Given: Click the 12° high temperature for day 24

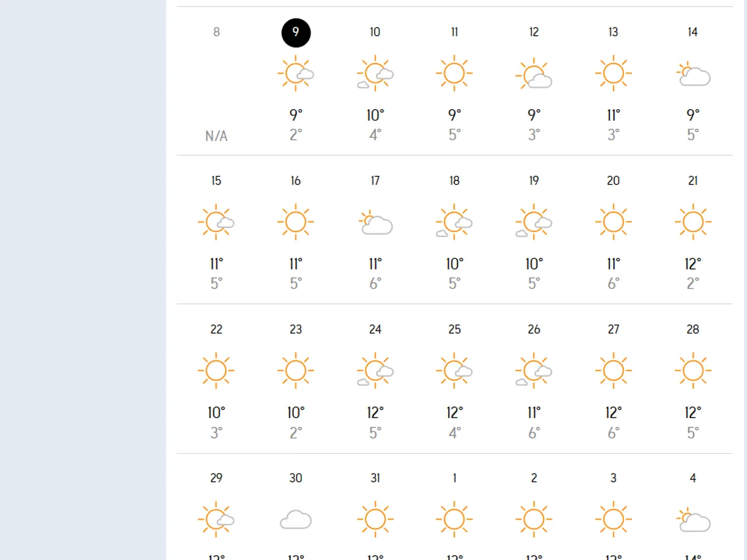Looking at the screenshot, I should [375, 413].
